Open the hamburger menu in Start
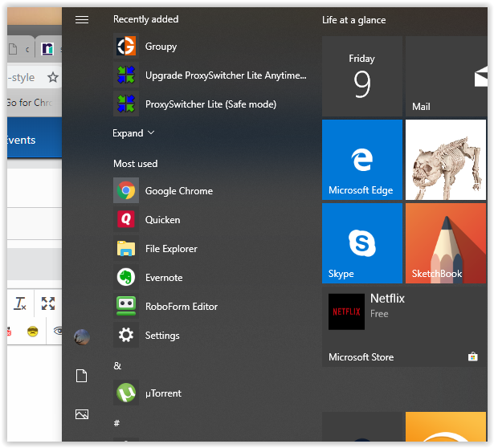Screen dimensions: 494x448 pos(82,20)
